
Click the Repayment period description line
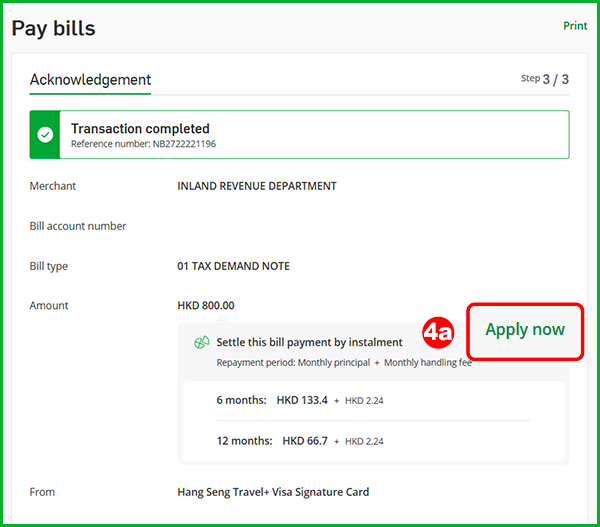(x=343, y=362)
